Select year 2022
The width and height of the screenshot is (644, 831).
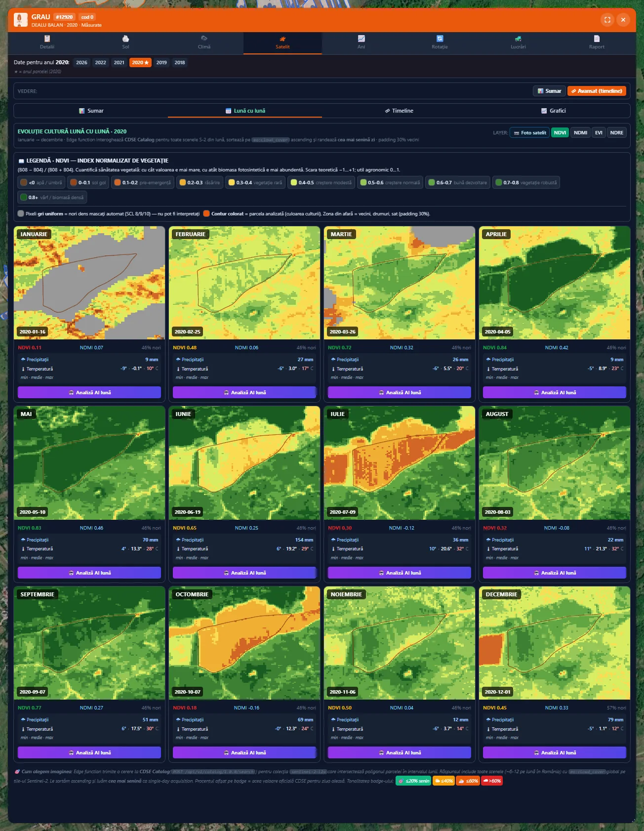coord(100,63)
